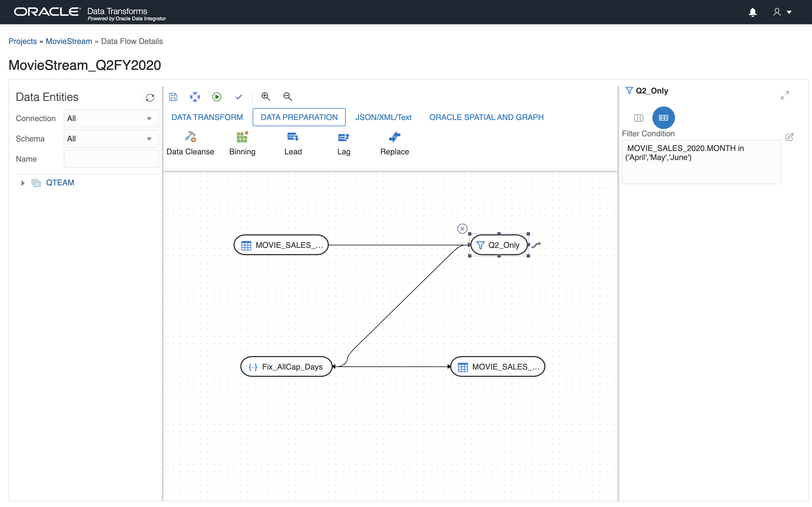Screen dimensions: 812x507
Task: Refresh the Data Entities list
Action: 150,97
